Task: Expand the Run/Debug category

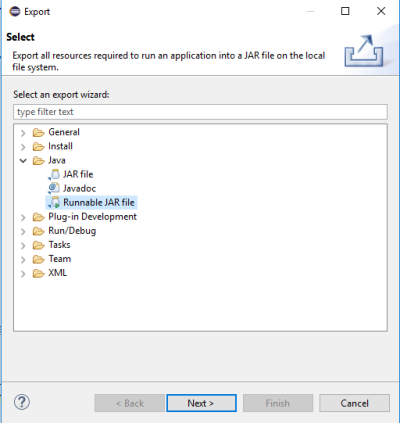Action: [23, 231]
